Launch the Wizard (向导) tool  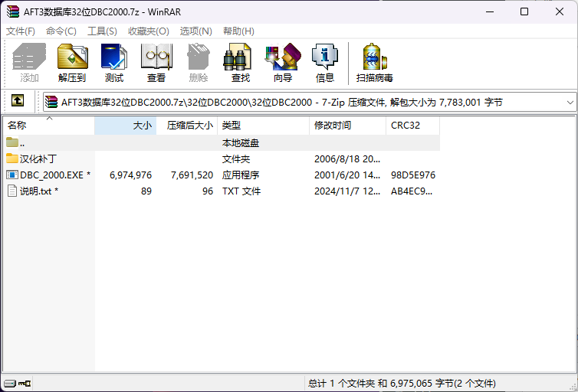coord(282,63)
